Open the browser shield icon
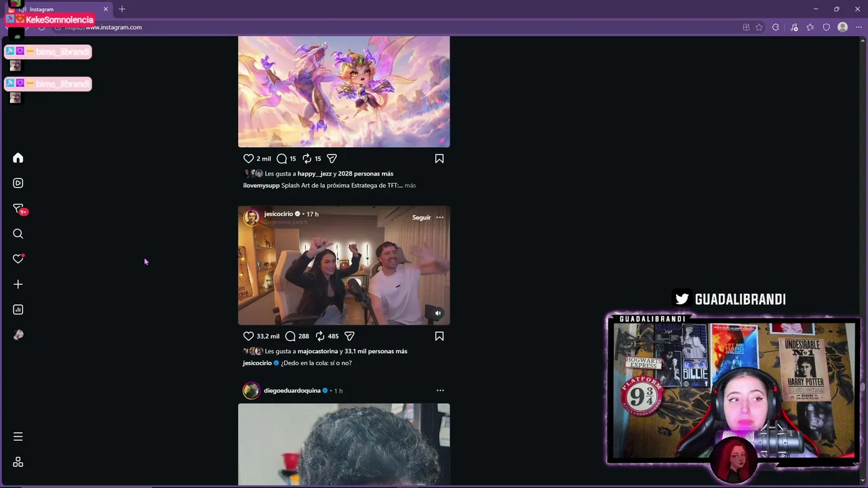Image resolution: width=868 pixels, height=488 pixels. pos(827,28)
